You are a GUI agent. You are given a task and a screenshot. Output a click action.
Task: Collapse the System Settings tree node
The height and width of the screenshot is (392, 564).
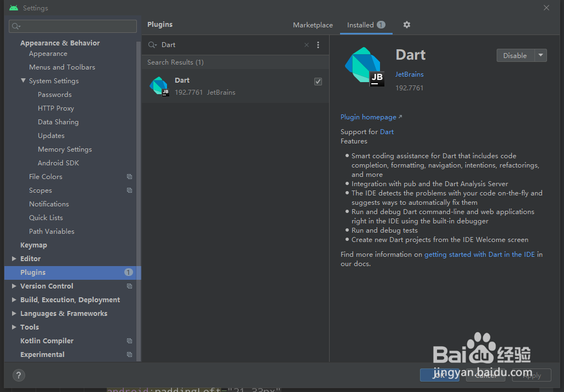(x=23, y=80)
